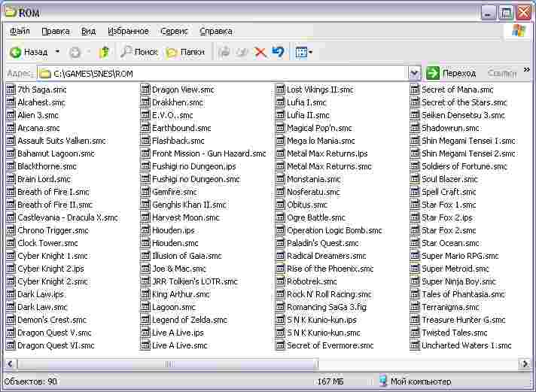536x392 pixels.
Task: Click the right arrow of horizontal scrollbar
Action: [525, 364]
